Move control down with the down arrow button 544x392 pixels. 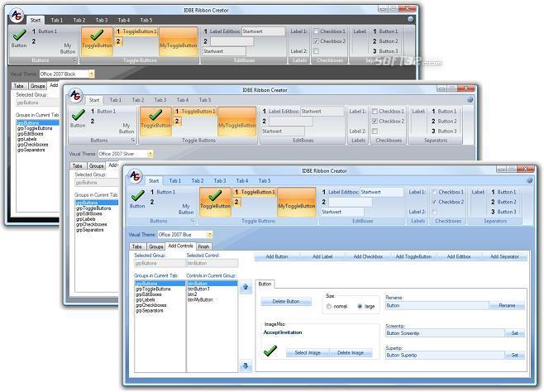click(246, 366)
